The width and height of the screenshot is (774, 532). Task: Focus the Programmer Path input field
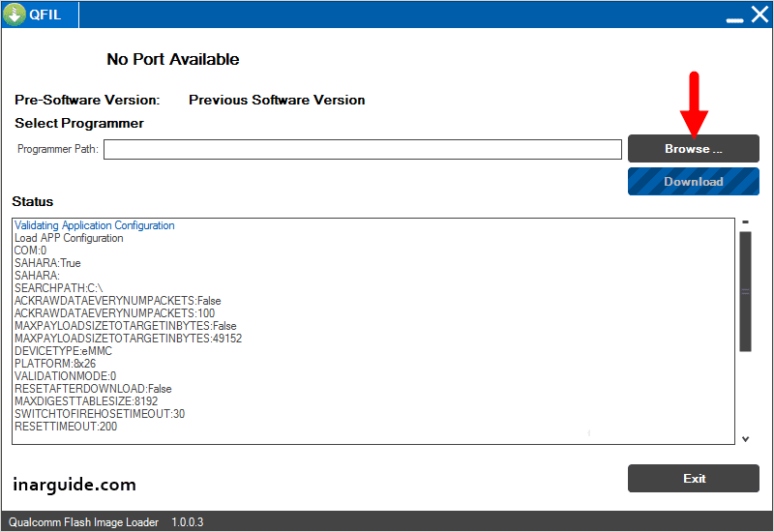pos(362,149)
